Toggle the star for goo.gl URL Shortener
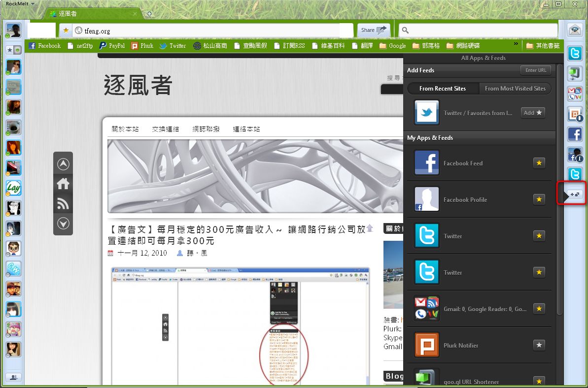The width and height of the screenshot is (588, 388). tap(539, 381)
